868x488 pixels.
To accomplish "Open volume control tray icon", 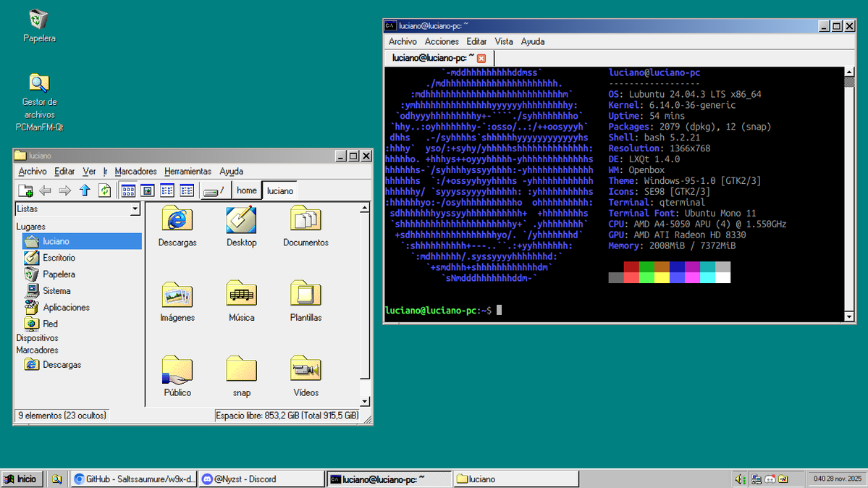I will 741,479.
